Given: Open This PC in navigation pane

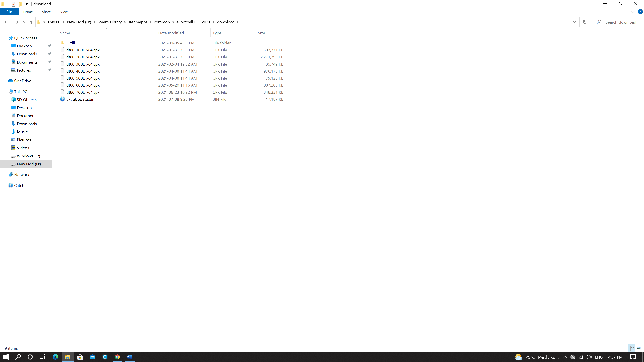Looking at the screenshot, I should pos(20,92).
